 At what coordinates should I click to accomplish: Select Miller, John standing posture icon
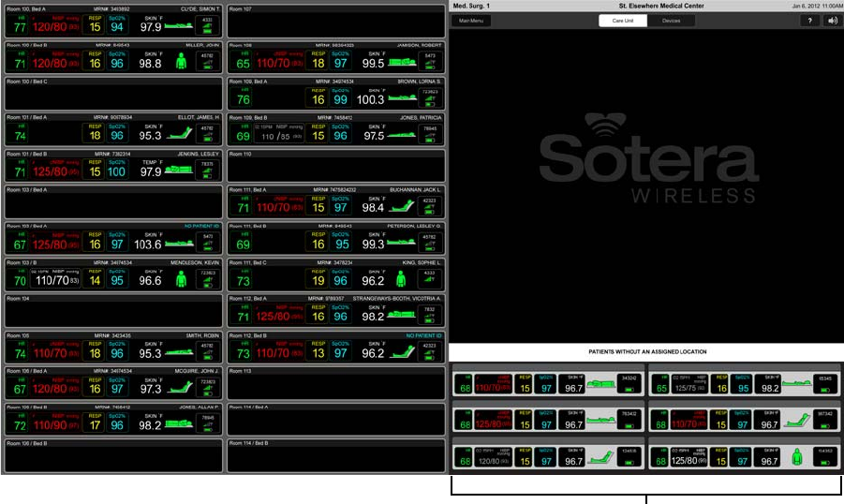[x=182, y=61]
